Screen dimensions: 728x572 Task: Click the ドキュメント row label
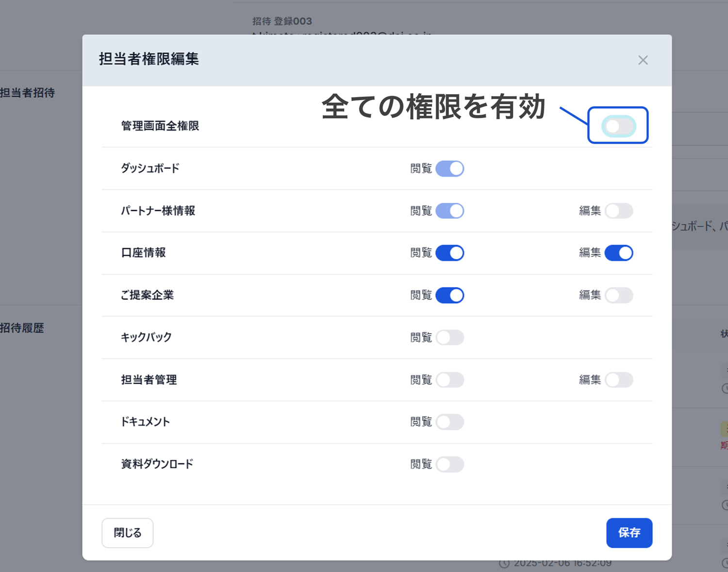pyautogui.click(x=145, y=422)
